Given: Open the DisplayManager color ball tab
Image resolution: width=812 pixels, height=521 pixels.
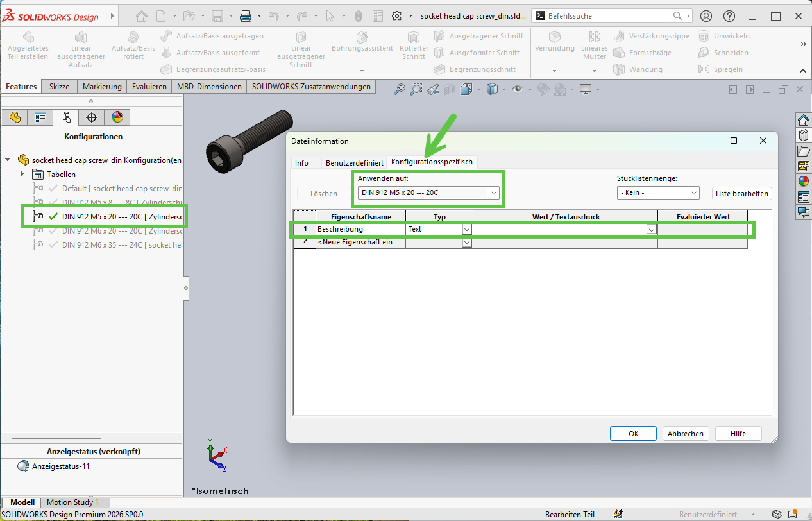Looking at the screenshot, I should click(117, 117).
